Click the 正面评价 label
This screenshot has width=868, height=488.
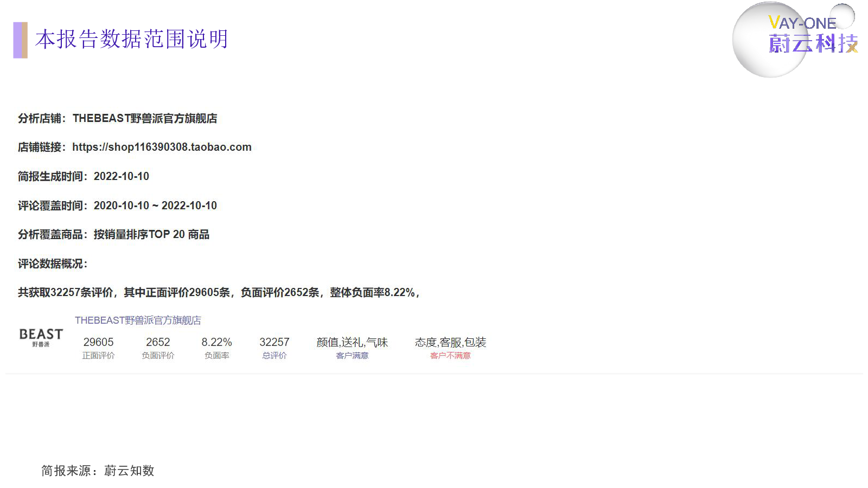[x=98, y=356]
